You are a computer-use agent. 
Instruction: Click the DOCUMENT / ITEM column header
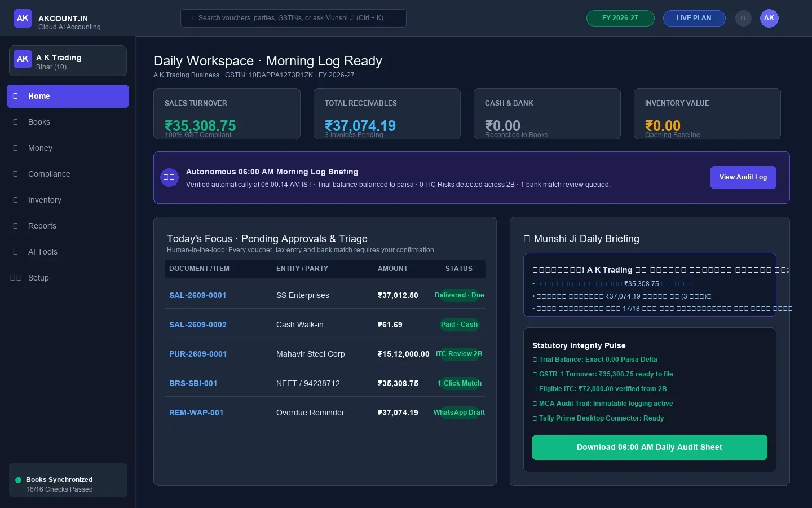point(199,269)
